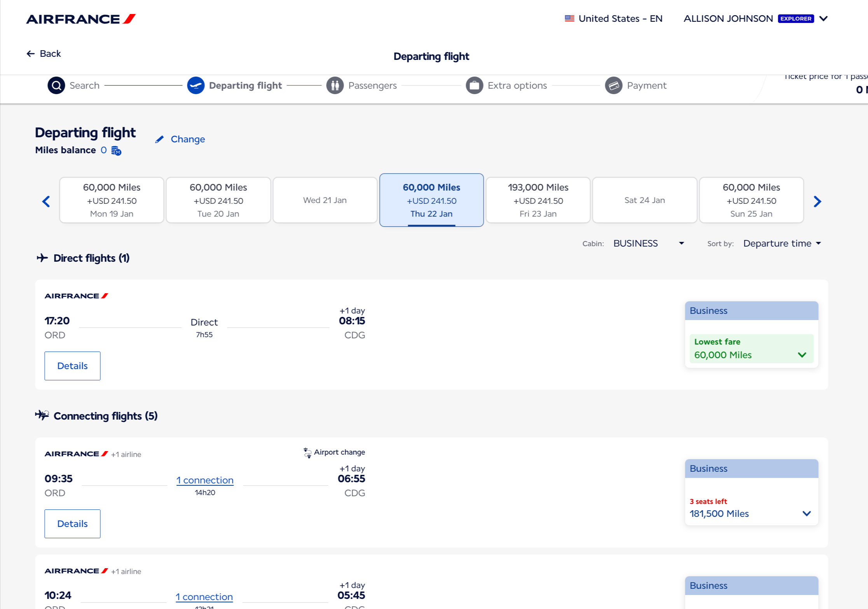This screenshot has width=868, height=609.
Task: Click the '3 seats left' notice
Action: (708, 502)
